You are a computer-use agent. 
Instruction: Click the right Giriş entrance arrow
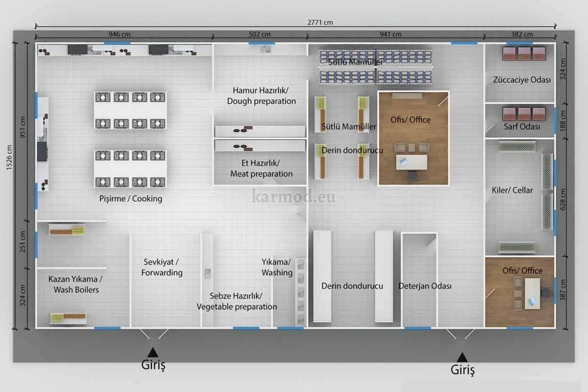pos(462,356)
